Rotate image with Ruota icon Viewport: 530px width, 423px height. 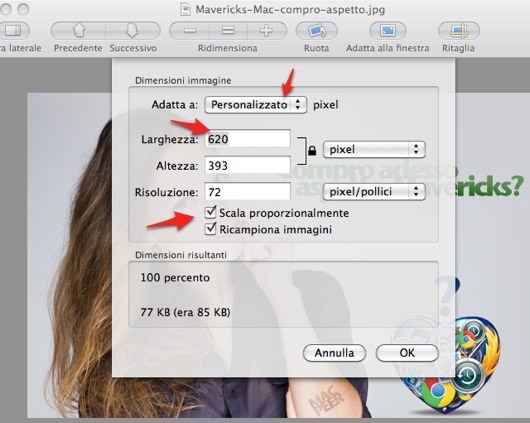tap(316, 31)
